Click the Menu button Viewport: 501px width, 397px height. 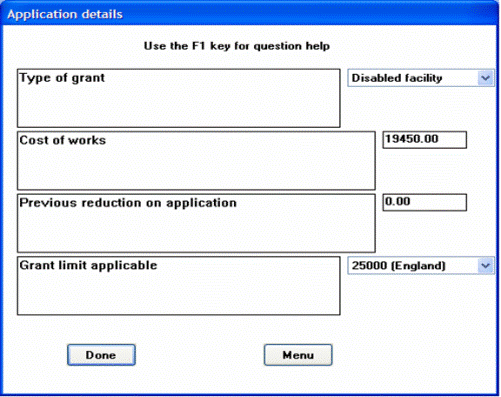click(x=298, y=355)
